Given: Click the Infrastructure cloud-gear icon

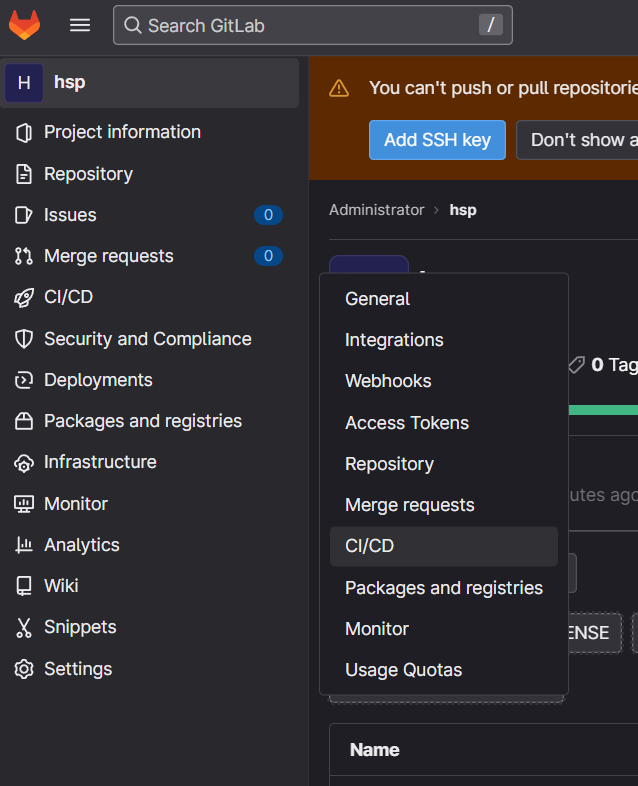Looking at the screenshot, I should pos(24,463).
